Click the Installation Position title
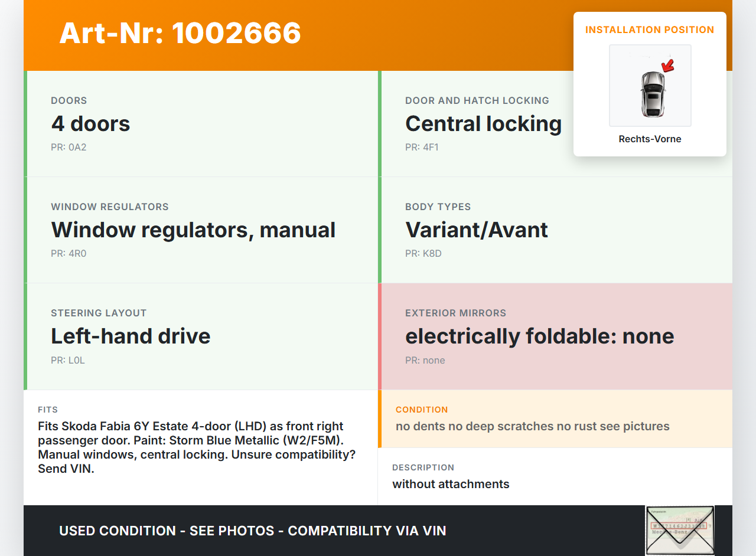 pyautogui.click(x=650, y=30)
